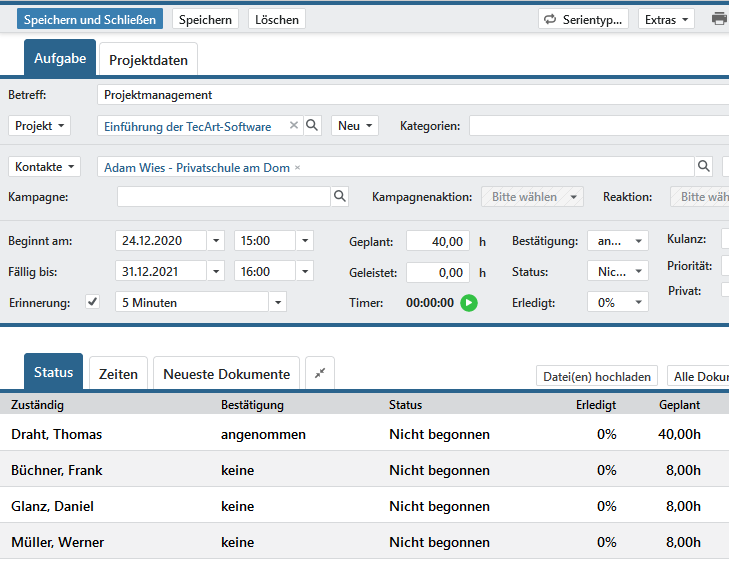The width and height of the screenshot is (729, 568).
Task: Click Datei(en) hochladen button
Action: 596,376
